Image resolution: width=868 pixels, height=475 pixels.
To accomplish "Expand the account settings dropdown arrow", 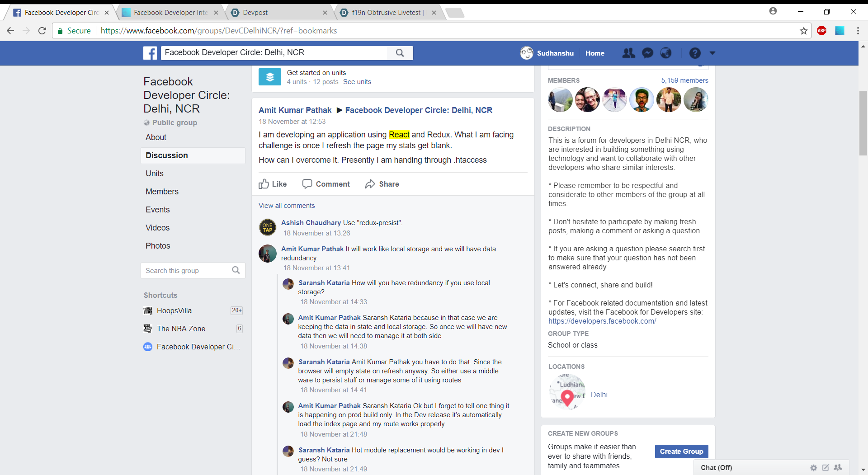I will point(712,53).
